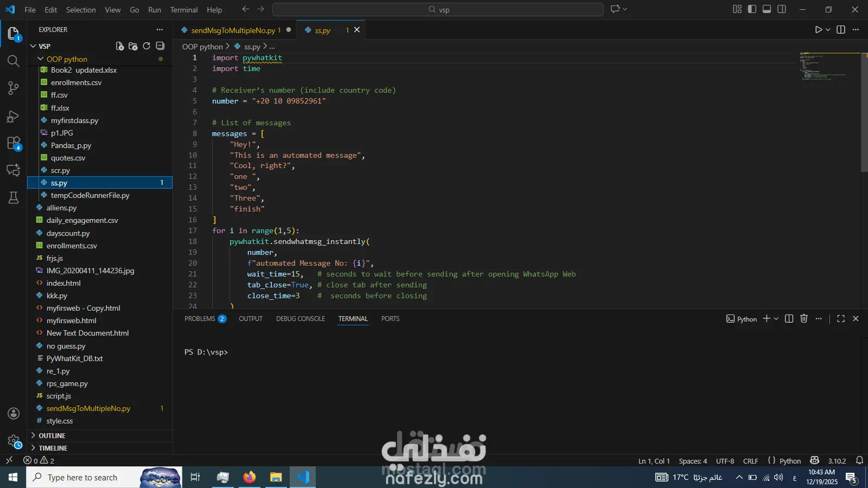
Task: Open the run button dropdown arrow
Action: click(828, 30)
